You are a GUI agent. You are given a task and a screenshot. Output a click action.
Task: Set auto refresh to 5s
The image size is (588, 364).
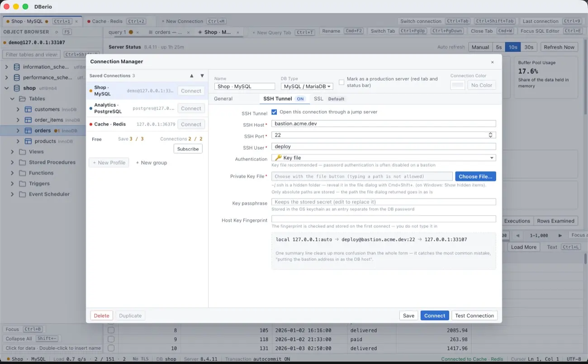coord(498,47)
